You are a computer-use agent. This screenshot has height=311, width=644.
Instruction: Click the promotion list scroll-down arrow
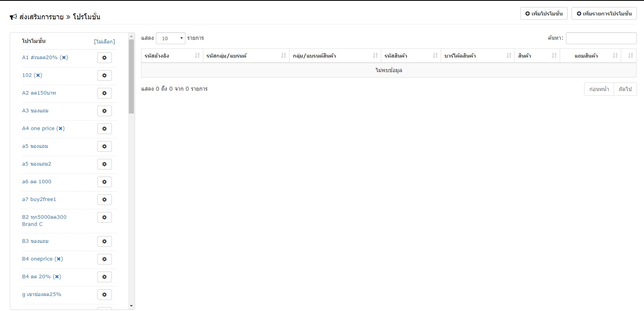pyautogui.click(x=132, y=306)
